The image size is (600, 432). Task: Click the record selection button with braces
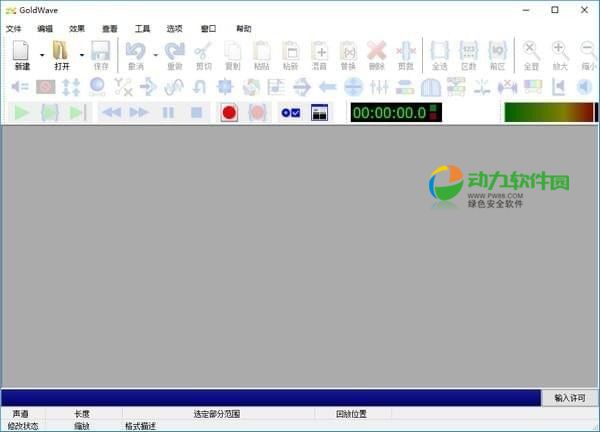click(257, 112)
